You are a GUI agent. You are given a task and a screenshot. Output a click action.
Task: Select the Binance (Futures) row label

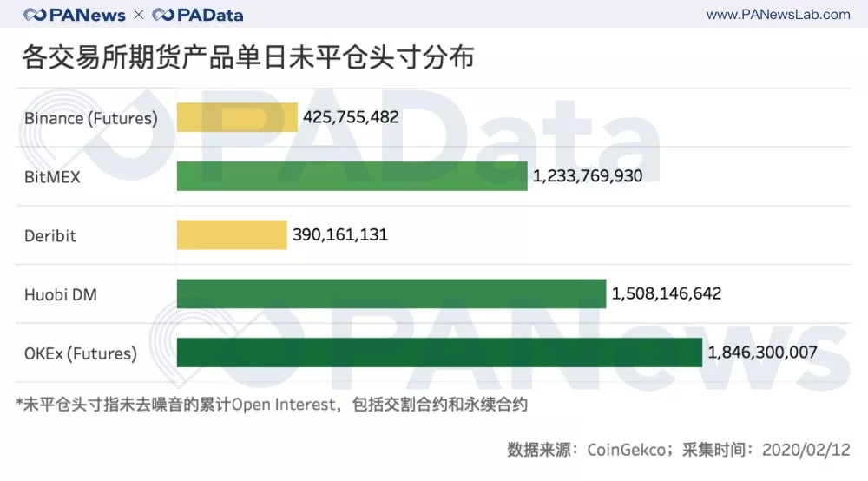click(91, 118)
